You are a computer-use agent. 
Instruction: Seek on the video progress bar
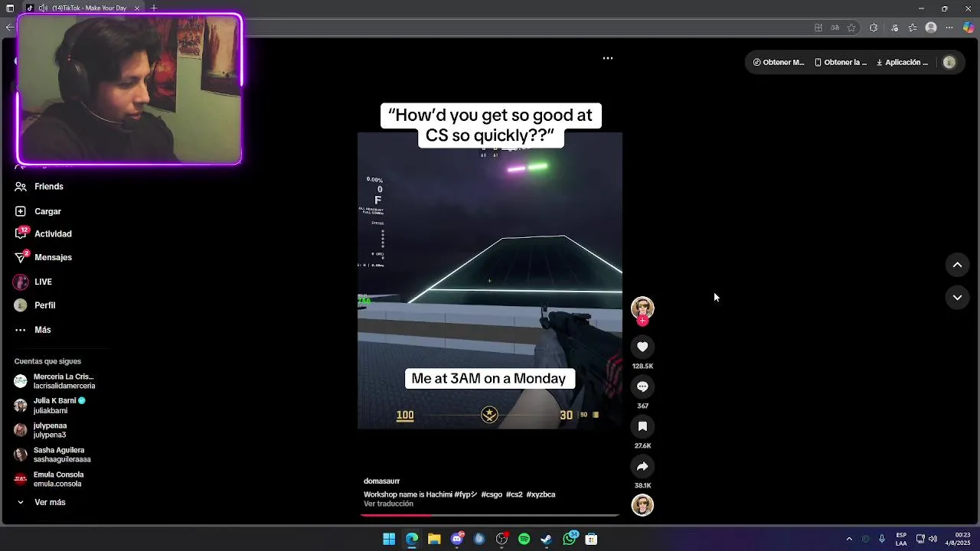click(x=490, y=515)
